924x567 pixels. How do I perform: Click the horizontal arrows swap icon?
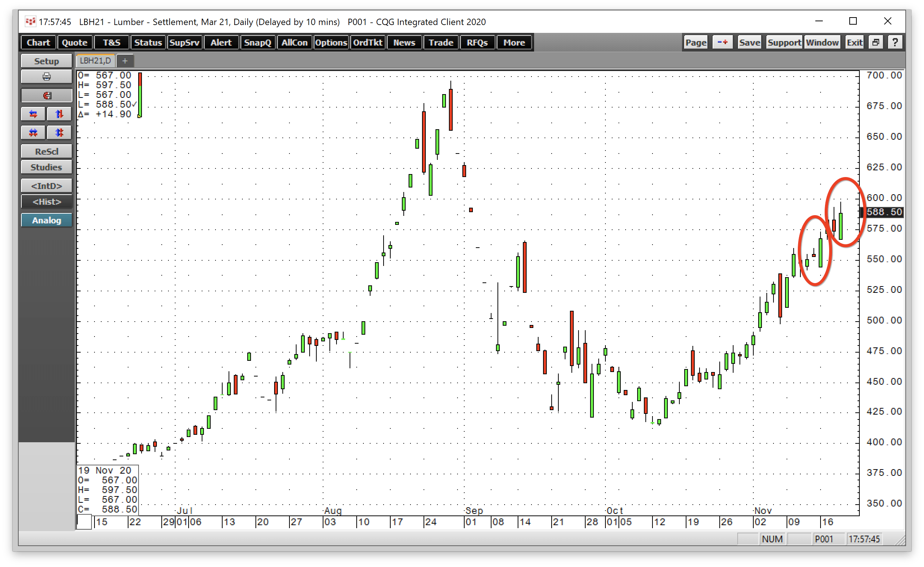click(x=32, y=114)
